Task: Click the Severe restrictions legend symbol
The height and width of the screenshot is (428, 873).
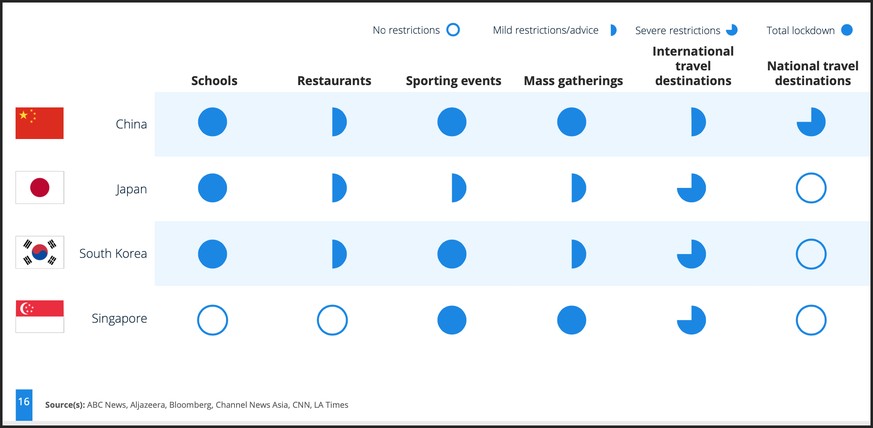Action: click(x=732, y=30)
